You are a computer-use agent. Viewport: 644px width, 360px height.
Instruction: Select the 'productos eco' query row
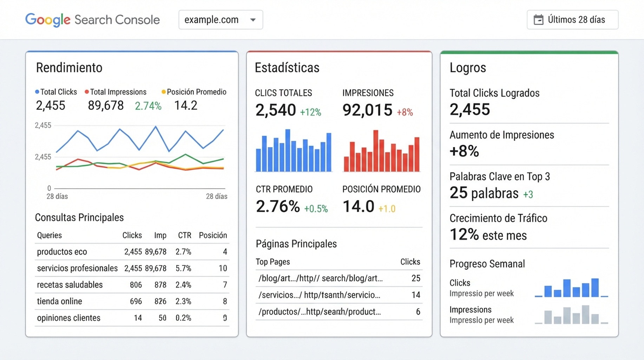click(x=132, y=252)
